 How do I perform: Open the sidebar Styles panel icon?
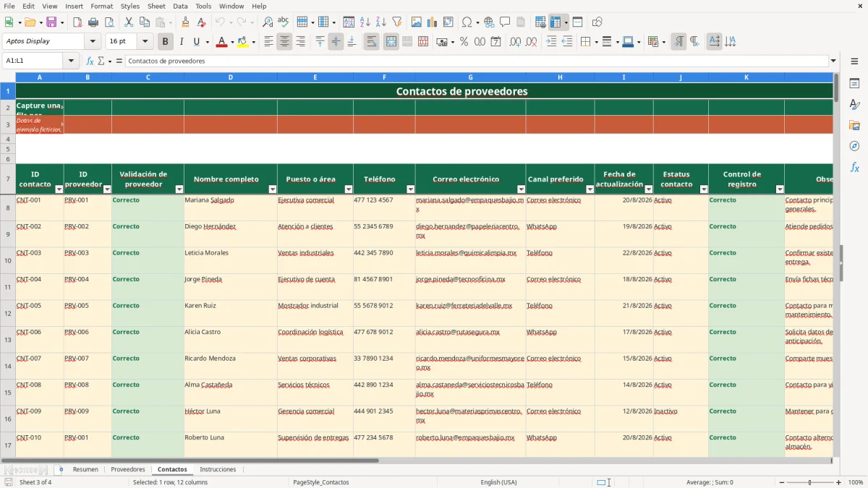854,104
